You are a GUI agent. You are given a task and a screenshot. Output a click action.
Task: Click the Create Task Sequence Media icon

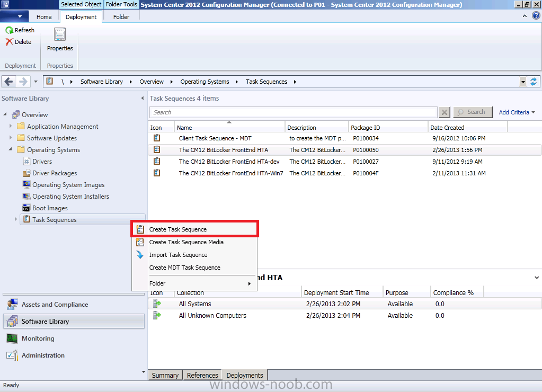click(140, 242)
